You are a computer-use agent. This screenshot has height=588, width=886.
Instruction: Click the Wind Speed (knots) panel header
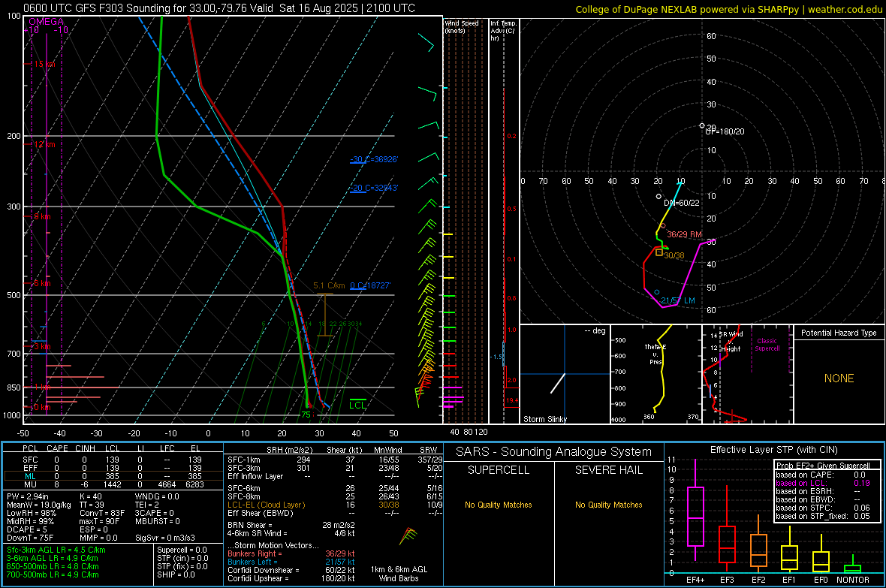(462, 26)
